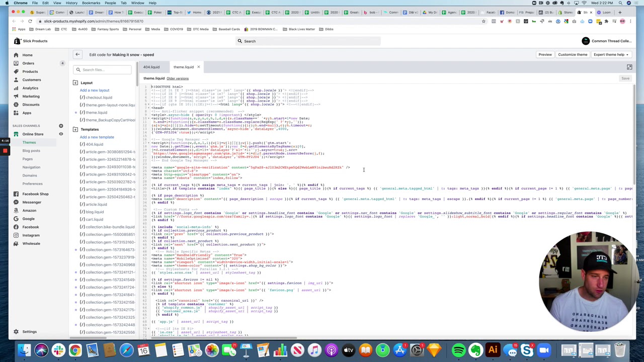Open Preferences under Online Store
This screenshot has width=644, height=362.
click(x=32, y=184)
